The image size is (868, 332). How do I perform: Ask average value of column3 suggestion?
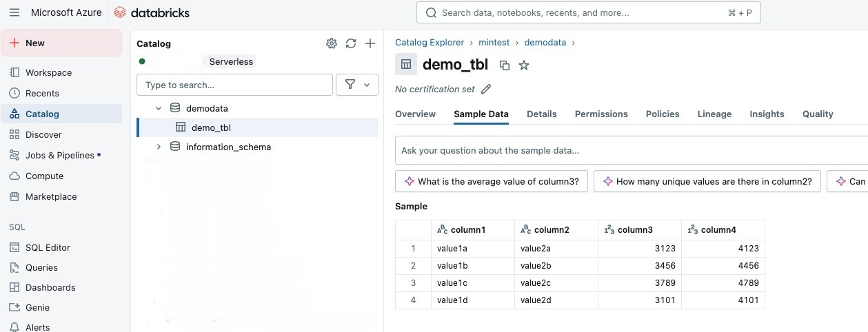[x=492, y=181]
